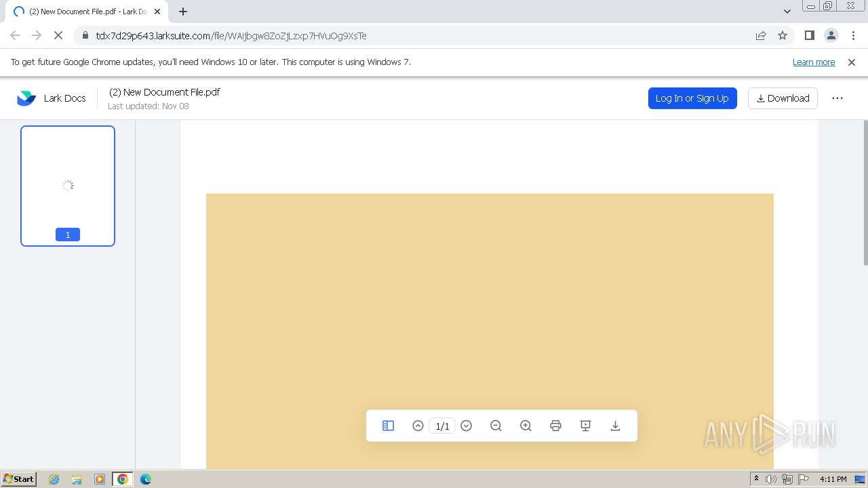Image resolution: width=868 pixels, height=488 pixels.
Task: Start presentation mode
Action: 585,426
